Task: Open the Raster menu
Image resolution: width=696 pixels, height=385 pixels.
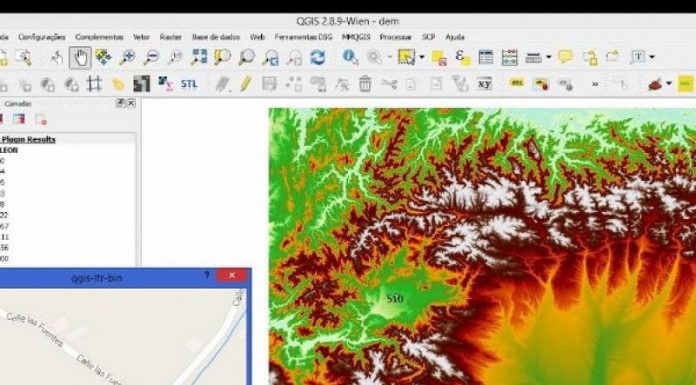Action: pos(170,37)
